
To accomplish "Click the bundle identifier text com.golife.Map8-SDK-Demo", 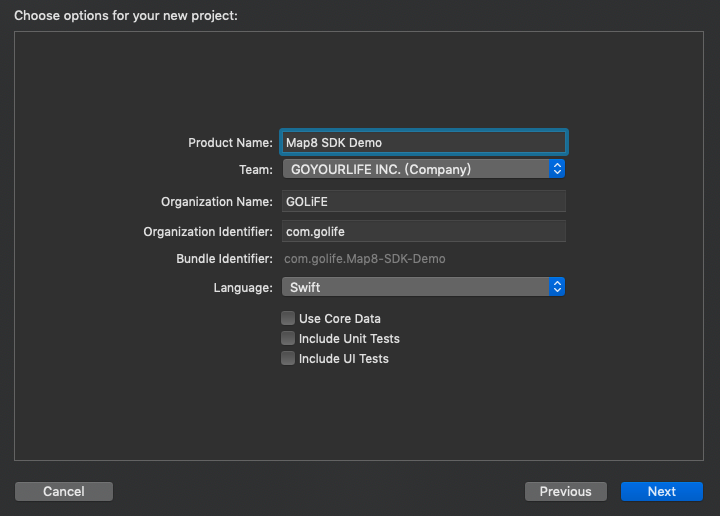I will [365, 259].
